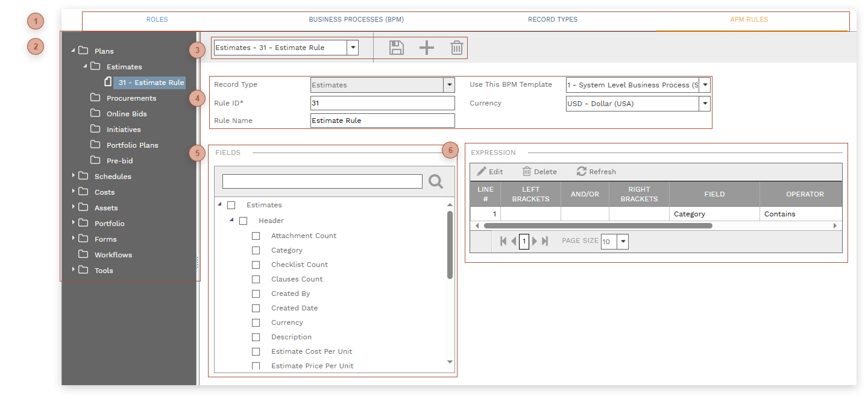Open the Page Size dropdown
The height and width of the screenshot is (399, 868).
[621, 240]
